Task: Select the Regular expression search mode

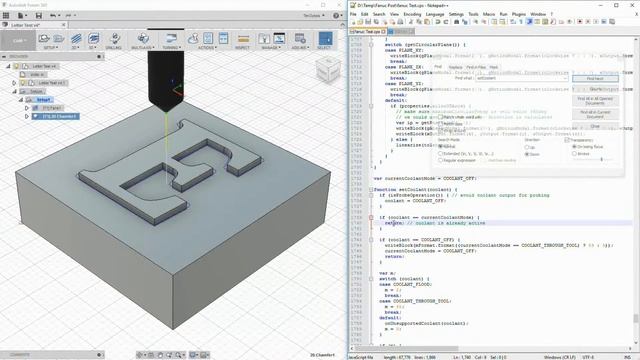Action: coord(440,161)
